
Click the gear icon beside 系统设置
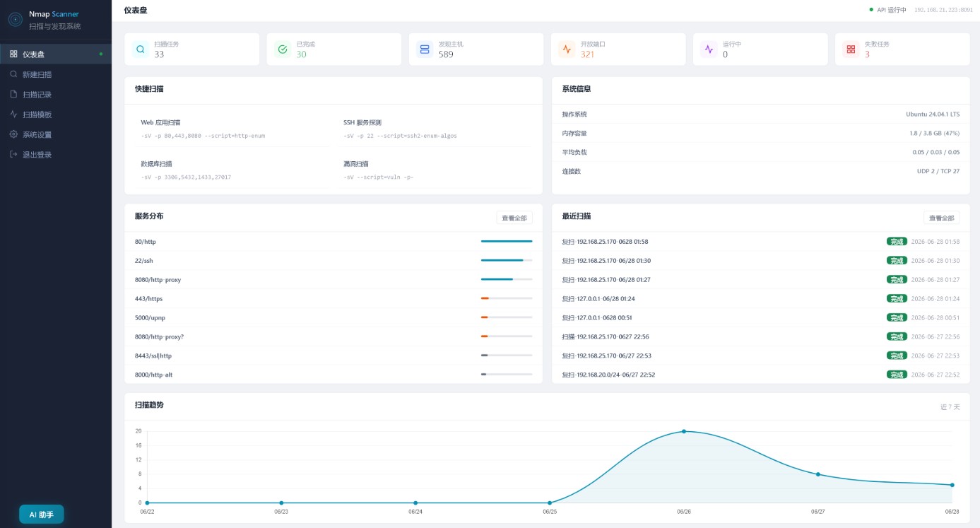coord(13,134)
